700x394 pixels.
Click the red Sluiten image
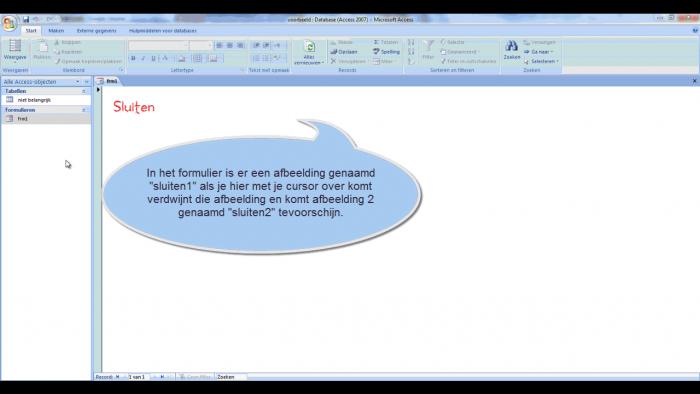click(x=134, y=107)
